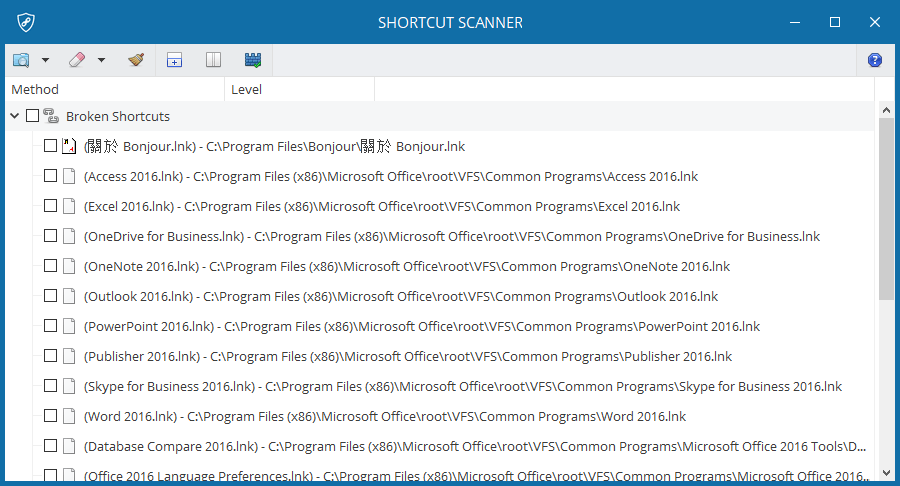Check the Skype for Business 2016.lnk checkbox
The width and height of the screenshot is (900, 486).
tap(51, 386)
